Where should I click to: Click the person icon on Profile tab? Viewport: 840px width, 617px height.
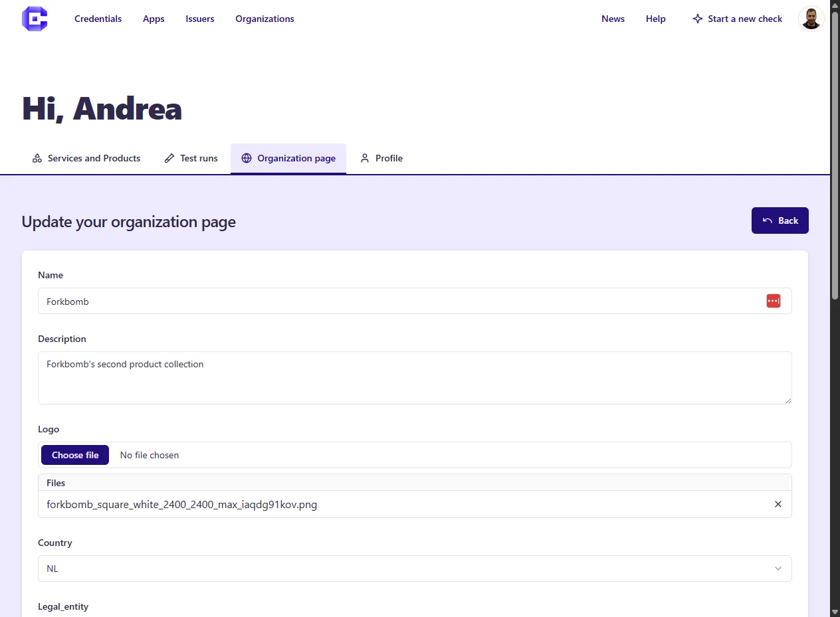point(365,158)
